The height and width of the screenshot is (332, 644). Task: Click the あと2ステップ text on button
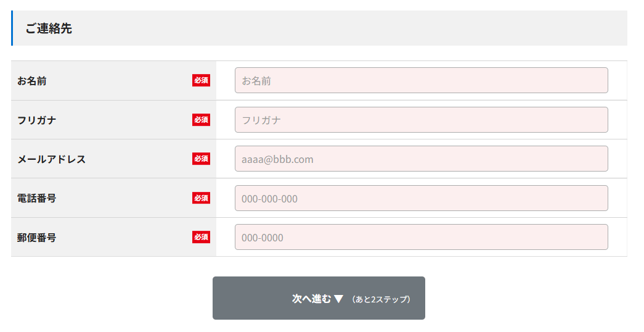click(381, 299)
